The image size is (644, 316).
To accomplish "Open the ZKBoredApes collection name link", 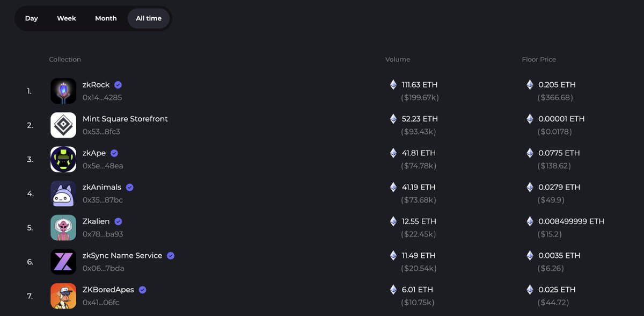I will pos(109,290).
